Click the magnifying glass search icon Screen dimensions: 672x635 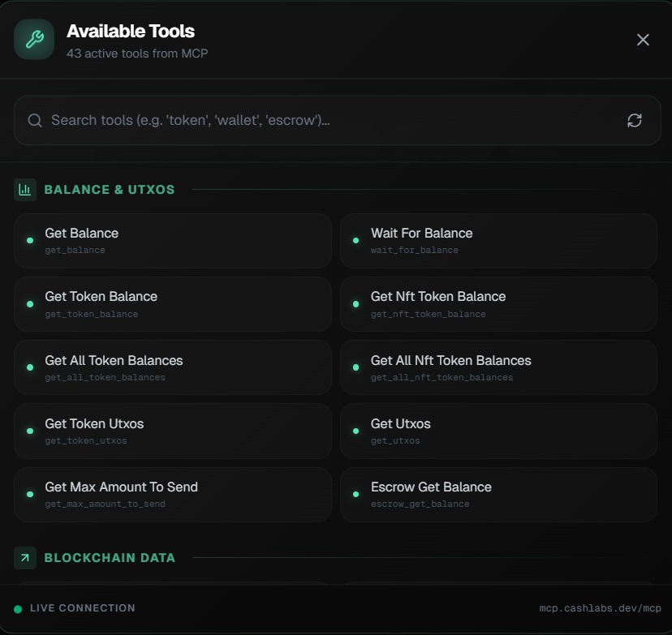click(x=35, y=120)
